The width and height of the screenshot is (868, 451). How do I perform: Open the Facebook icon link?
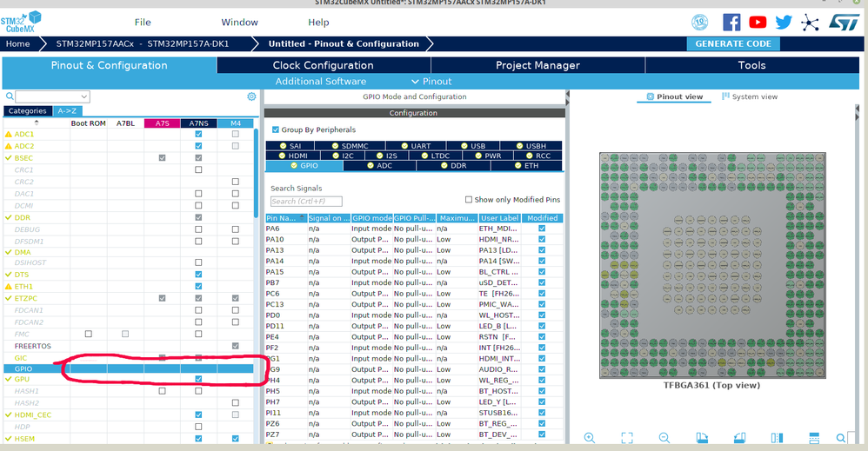[731, 22]
